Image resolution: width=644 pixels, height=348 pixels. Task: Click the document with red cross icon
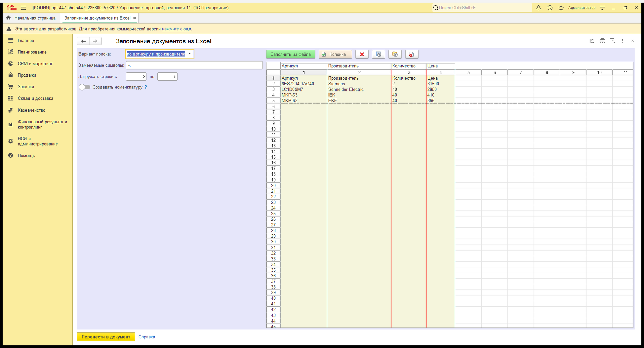(412, 54)
